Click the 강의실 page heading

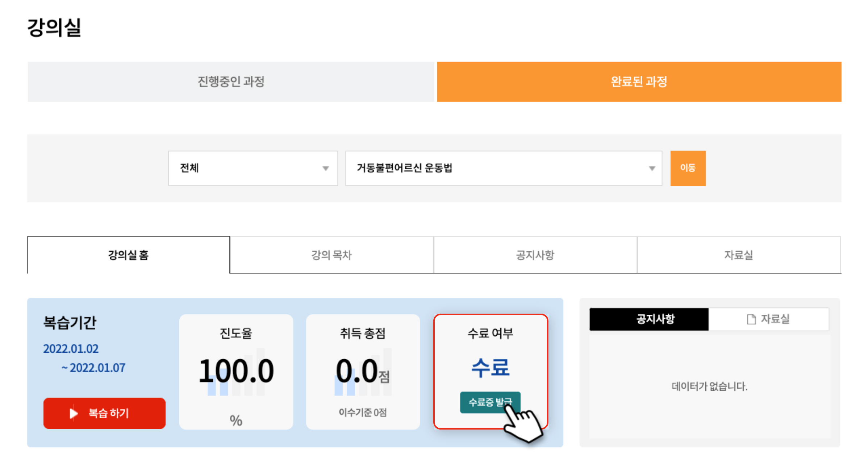click(x=54, y=28)
